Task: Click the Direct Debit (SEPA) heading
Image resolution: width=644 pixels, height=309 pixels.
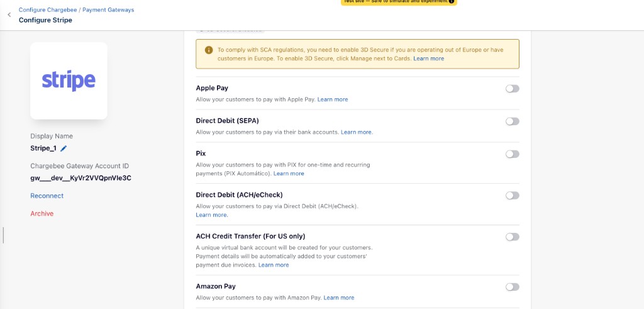Action: (227, 121)
